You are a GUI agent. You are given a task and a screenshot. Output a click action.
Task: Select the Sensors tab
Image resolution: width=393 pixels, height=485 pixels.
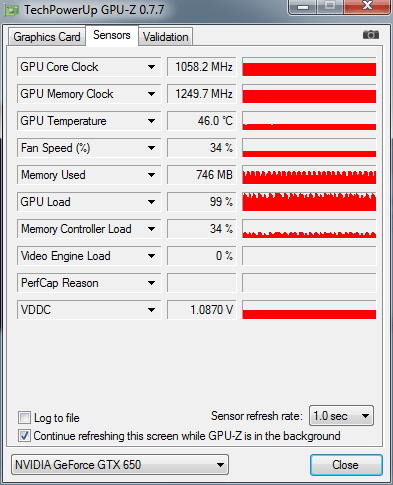tap(112, 35)
